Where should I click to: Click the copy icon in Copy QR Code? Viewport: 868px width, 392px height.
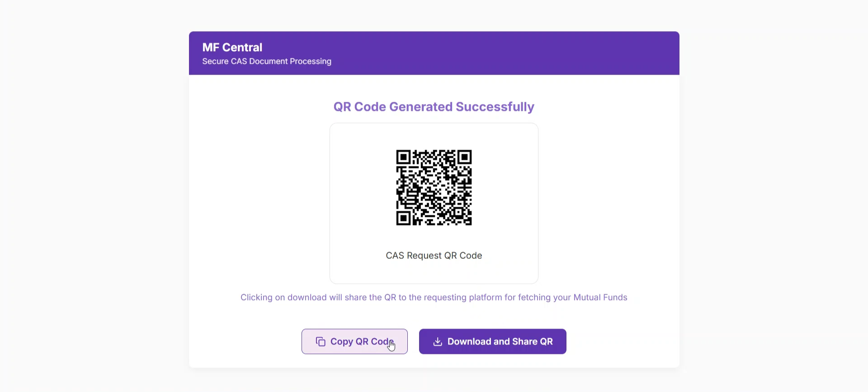(x=321, y=342)
